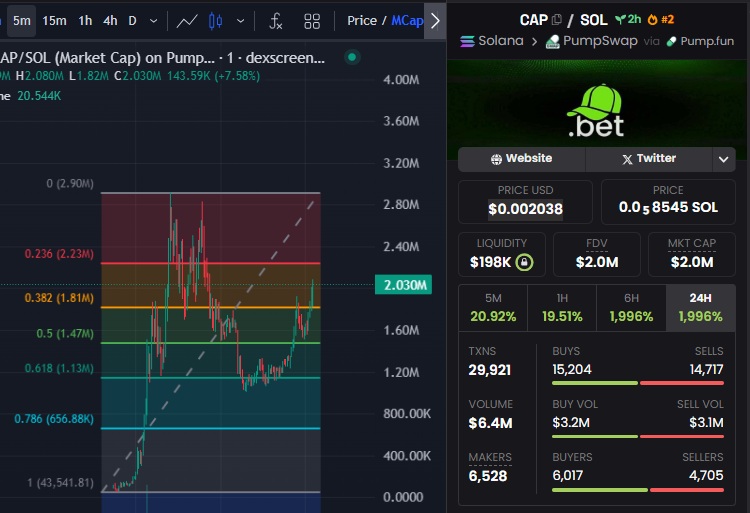Screen dimensions: 750x513
Task: Click the 0.786 (656.88K) Fibonacci level label
Action: click(x=54, y=419)
